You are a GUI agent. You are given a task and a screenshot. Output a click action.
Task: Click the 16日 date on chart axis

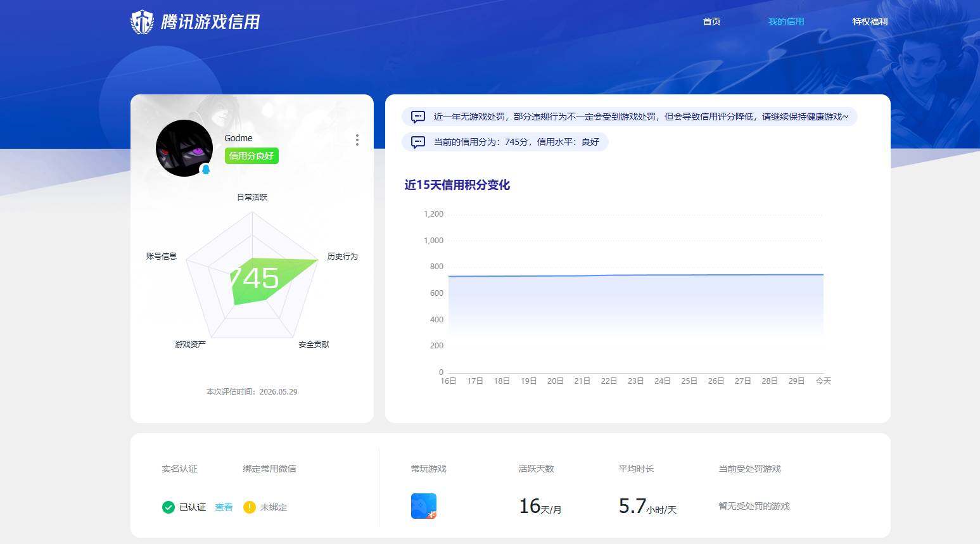coord(449,381)
